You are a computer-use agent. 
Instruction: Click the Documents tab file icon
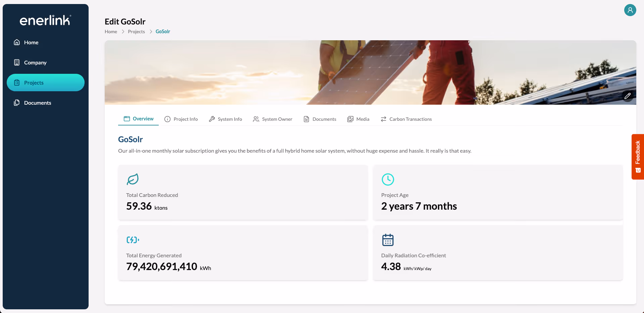(306, 119)
